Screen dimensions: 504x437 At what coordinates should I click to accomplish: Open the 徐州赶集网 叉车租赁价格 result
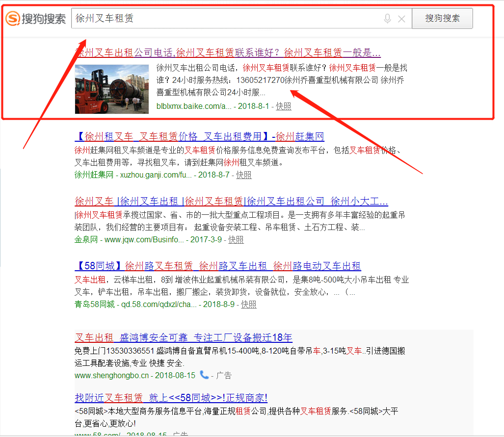click(x=199, y=136)
